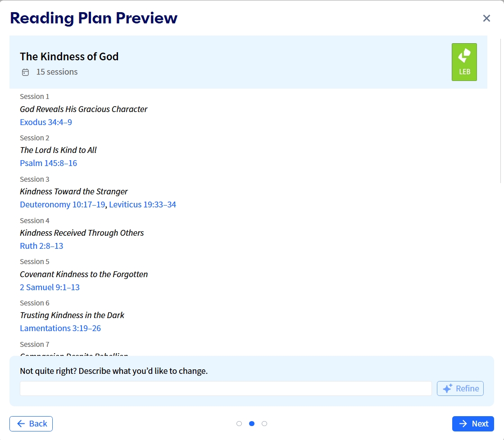Screen dimensions: 504x440
Task: Click the green LEB Bible version icon
Action: click(464, 62)
